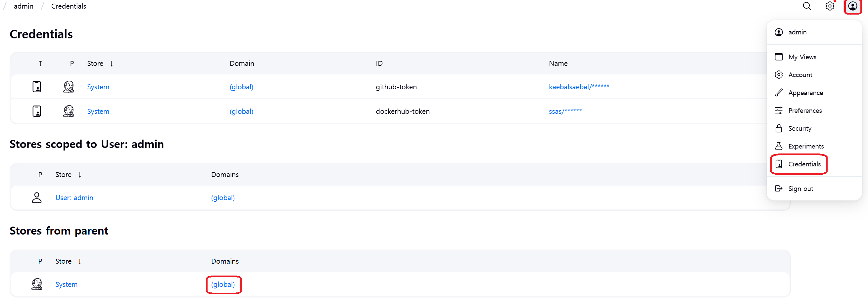Click the Sign out arrow icon
The image size is (868, 303).
point(779,188)
